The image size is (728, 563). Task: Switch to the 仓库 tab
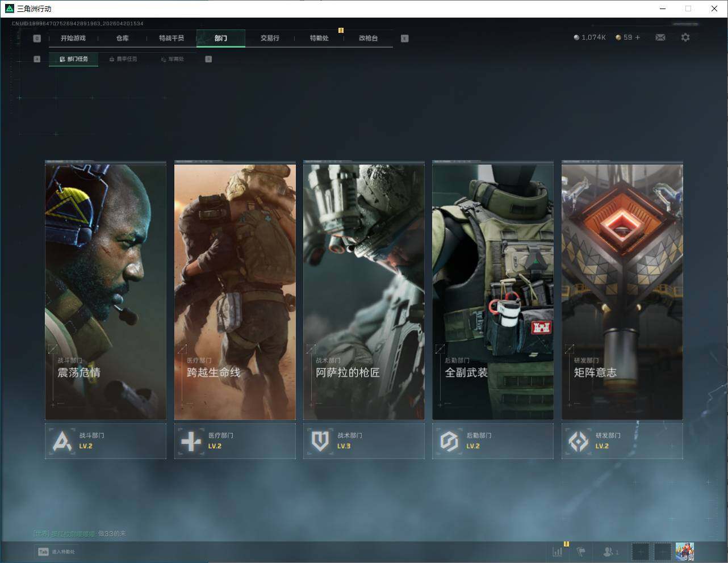coord(123,38)
